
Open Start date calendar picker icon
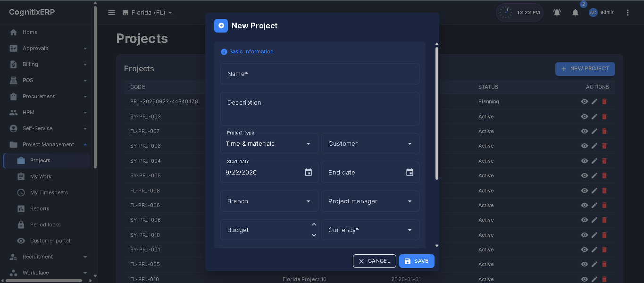309,172
